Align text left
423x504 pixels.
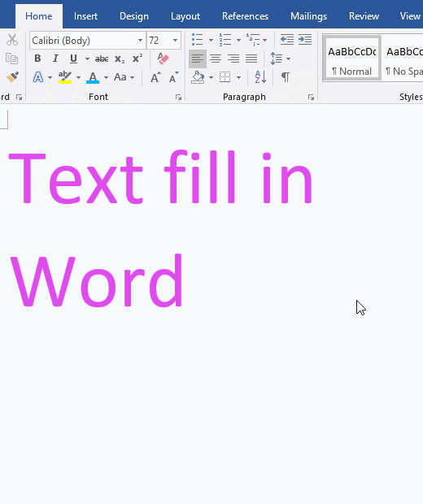click(198, 59)
